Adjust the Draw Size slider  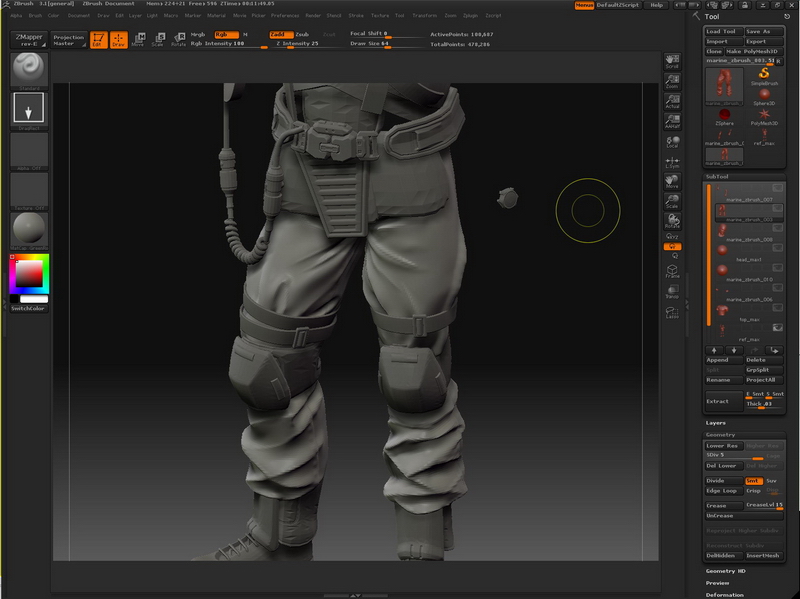[x=388, y=44]
